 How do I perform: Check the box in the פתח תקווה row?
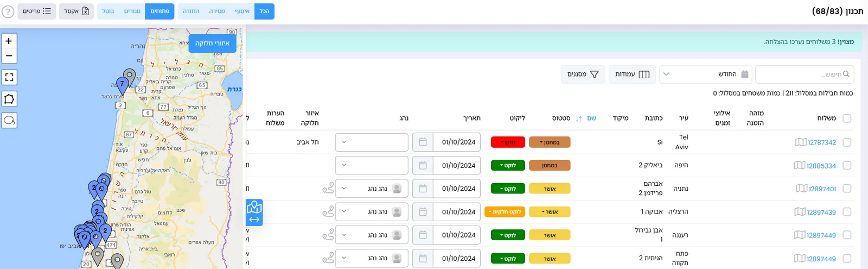847,259
